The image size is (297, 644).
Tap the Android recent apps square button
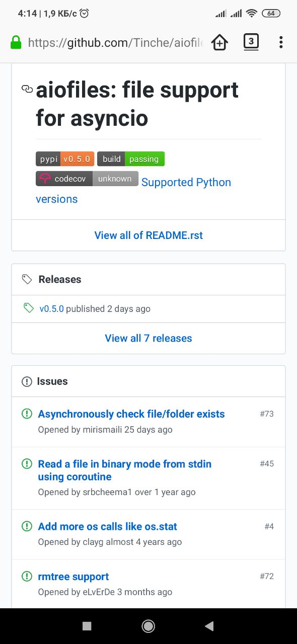pos(87,626)
